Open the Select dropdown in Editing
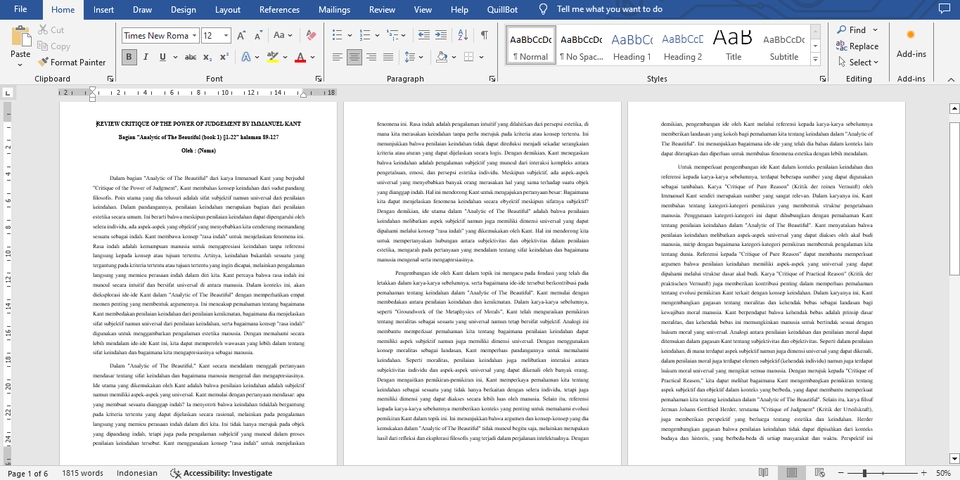This screenshot has width=960, height=480. [858, 62]
